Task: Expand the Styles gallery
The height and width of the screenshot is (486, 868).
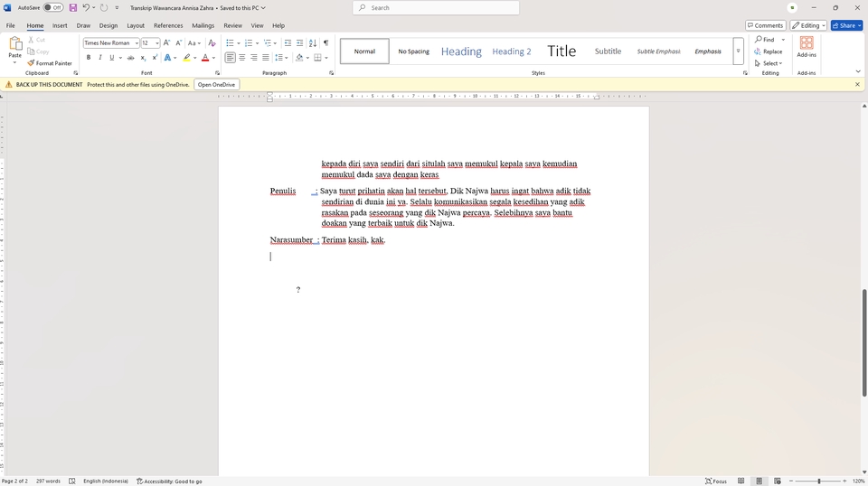Action: pos(738,51)
